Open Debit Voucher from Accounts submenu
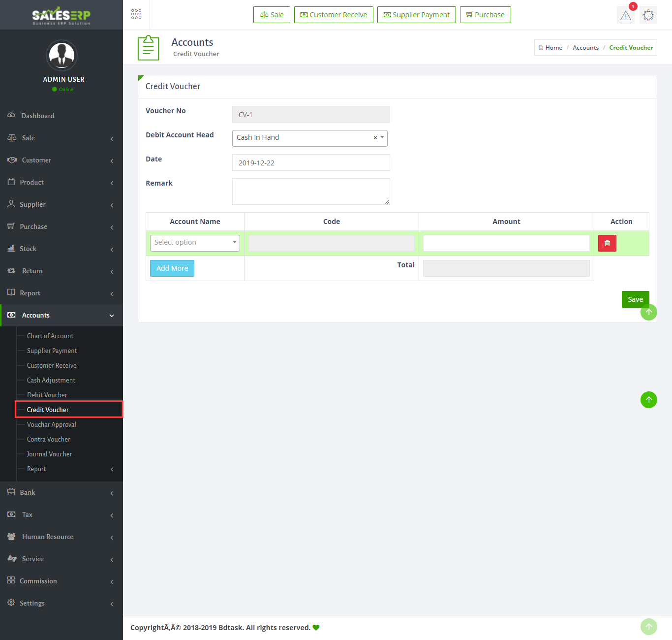This screenshot has width=672, height=640. pos(47,395)
